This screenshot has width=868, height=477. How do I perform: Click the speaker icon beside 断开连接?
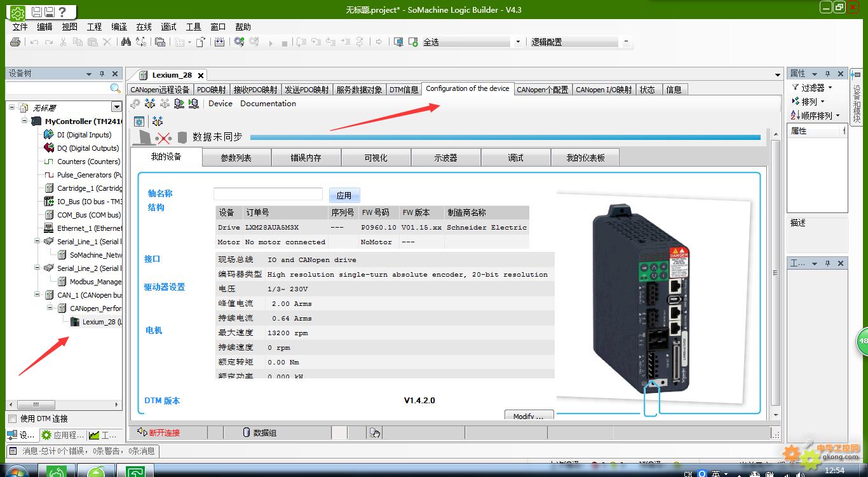(x=142, y=432)
